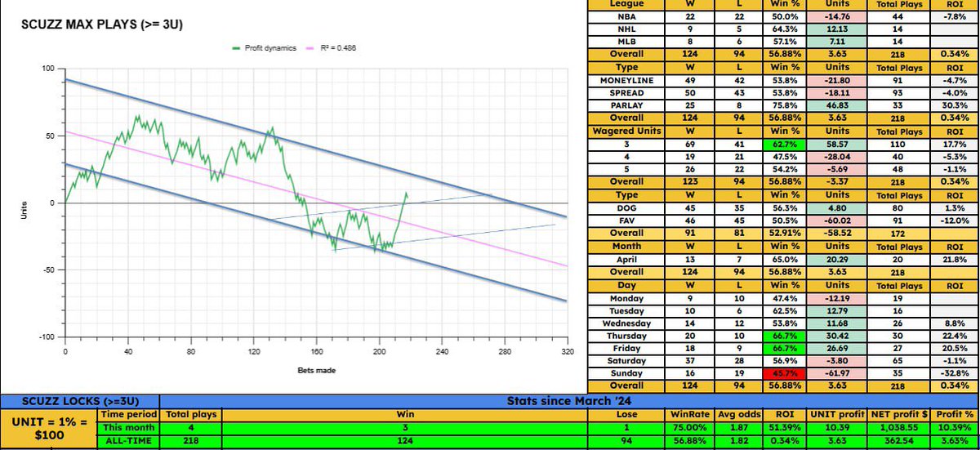Select the DOG row label

pos(627,208)
